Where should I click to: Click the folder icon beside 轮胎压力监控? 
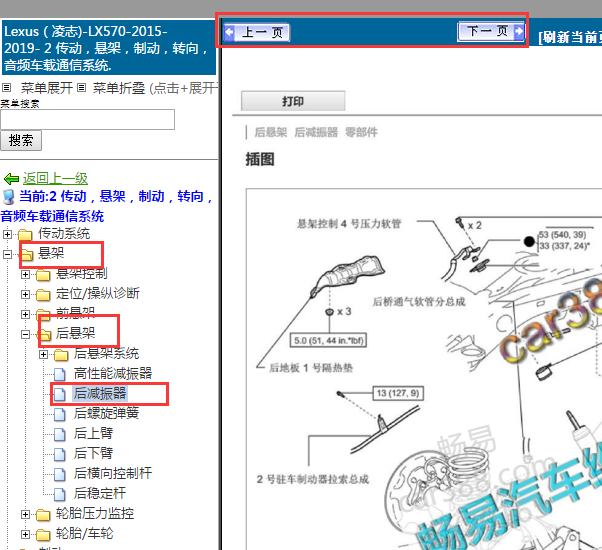click(x=43, y=514)
